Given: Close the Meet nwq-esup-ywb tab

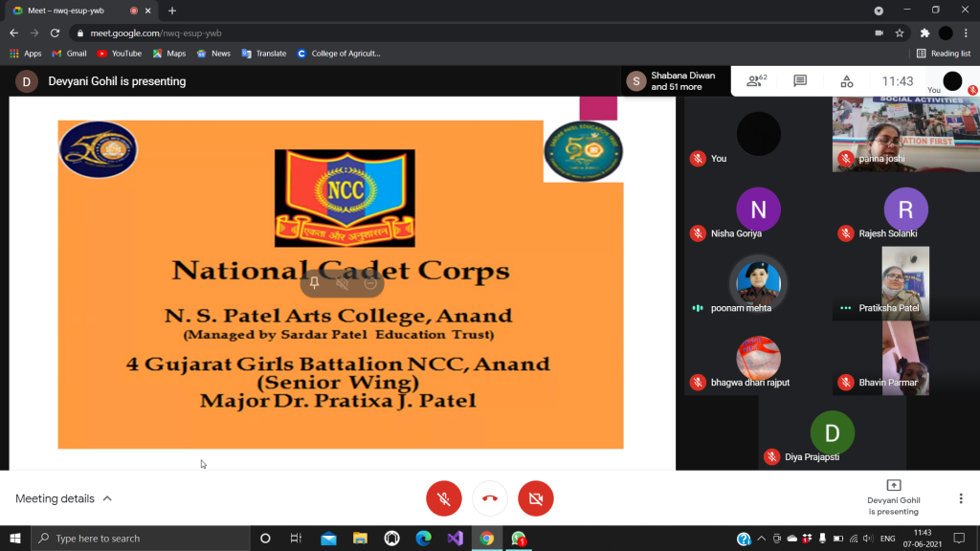Looking at the screenshot, I should click(x=147, y=11).
